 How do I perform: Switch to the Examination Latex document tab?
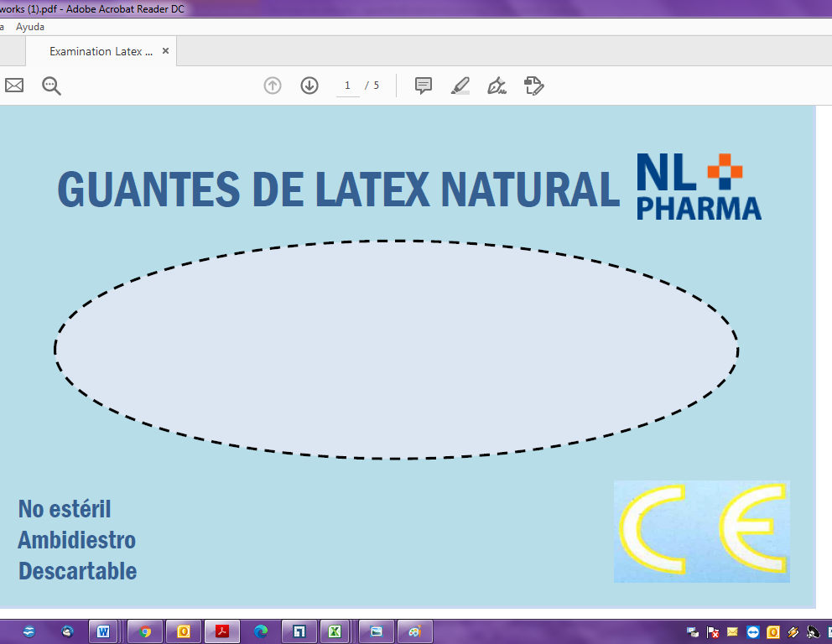[x=101, y=51]
